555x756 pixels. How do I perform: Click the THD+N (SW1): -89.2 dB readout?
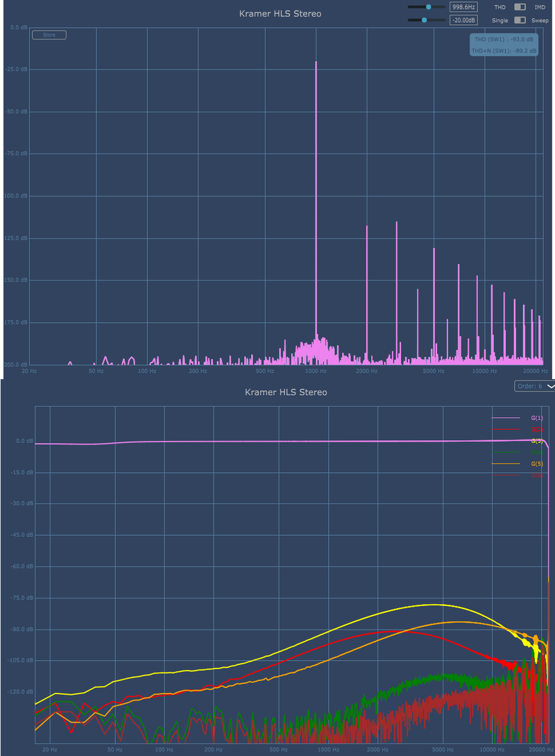pos(504,51)
